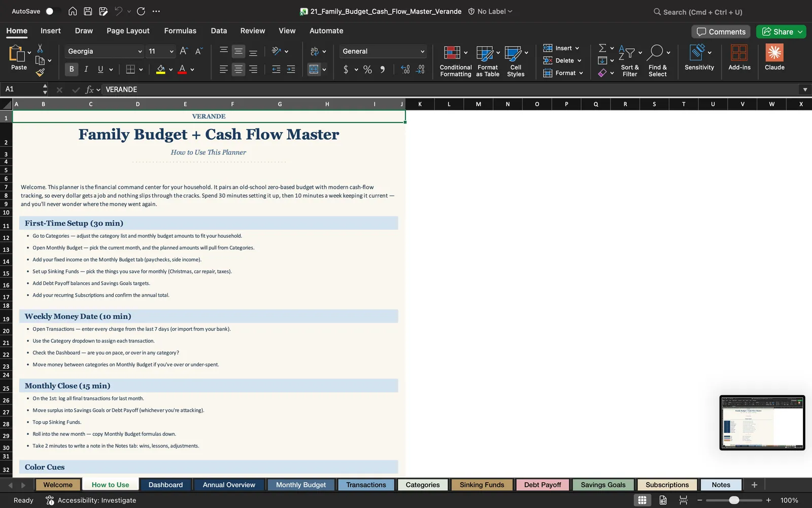The height and width of the screenshot is (508, 812).
Task: Launch the Claude add-in
Action: coord(774,57)
